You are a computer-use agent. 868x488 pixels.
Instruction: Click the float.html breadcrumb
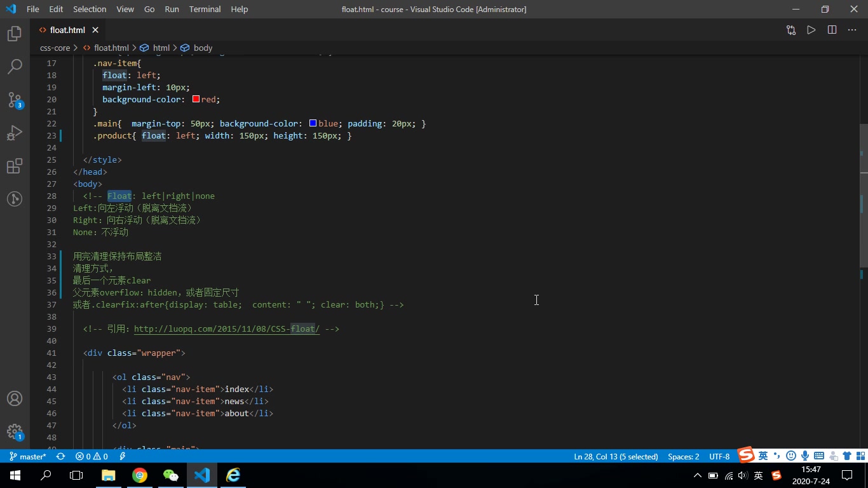click(x=111, y=48)
